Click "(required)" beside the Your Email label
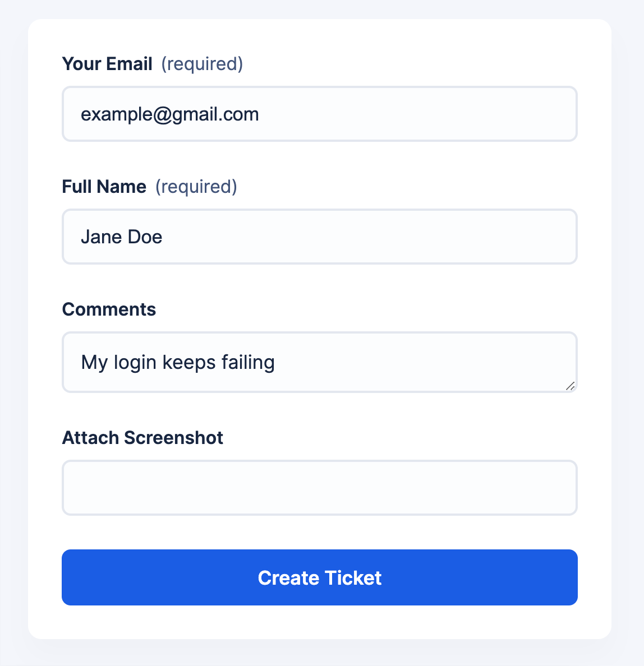The width and height of the screenshot is (644, 666). click(x=202, y=64)
